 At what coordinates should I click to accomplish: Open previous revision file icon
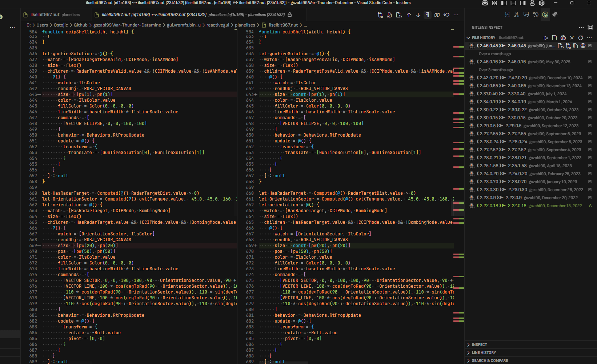389,15
